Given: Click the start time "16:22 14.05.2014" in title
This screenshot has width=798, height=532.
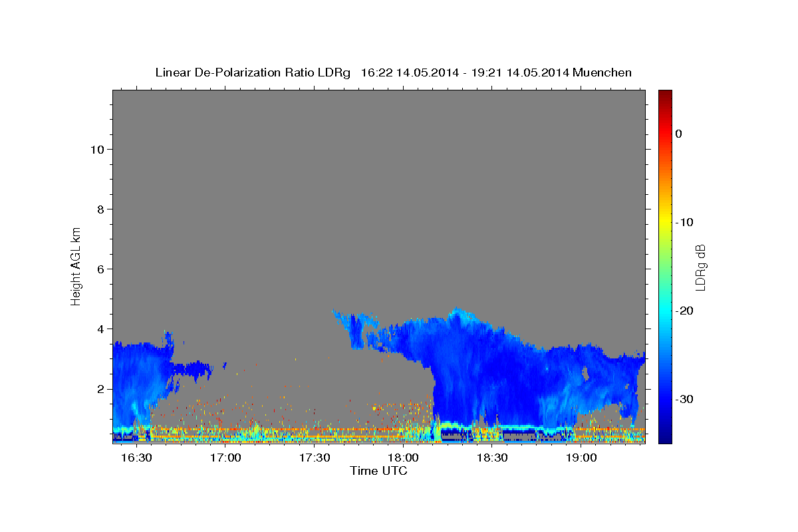Looking at the screenshot, I should pyautogui.click(x=409, y=72).
